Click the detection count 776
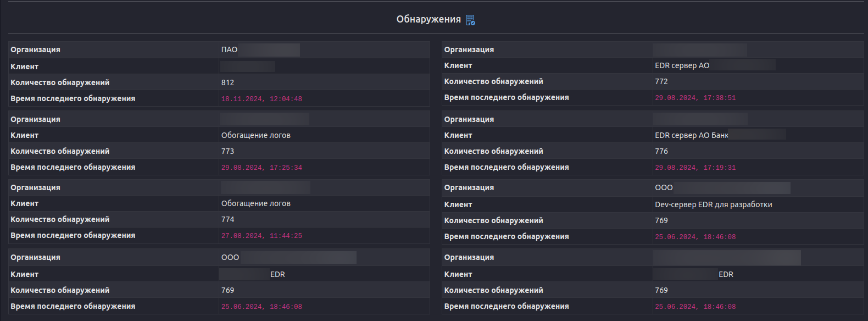The height and width of the screenshot is (321, 868). click(661, 151)
